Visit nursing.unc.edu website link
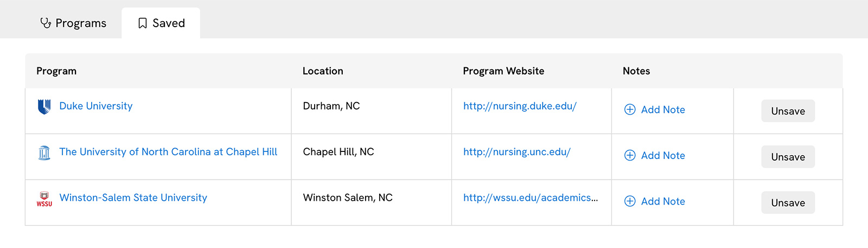868x248 pixels. point(517,152)
